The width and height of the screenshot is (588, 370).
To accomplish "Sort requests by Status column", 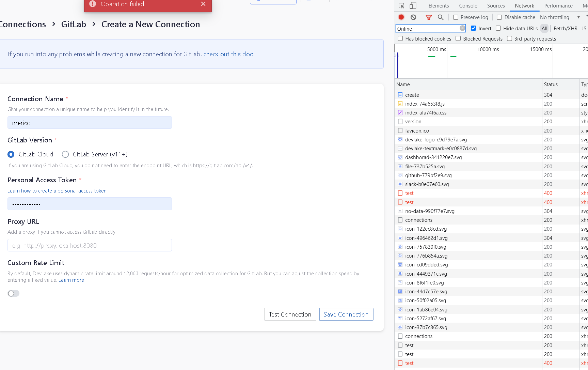I will pyautogui.click(x=560, y=84).
